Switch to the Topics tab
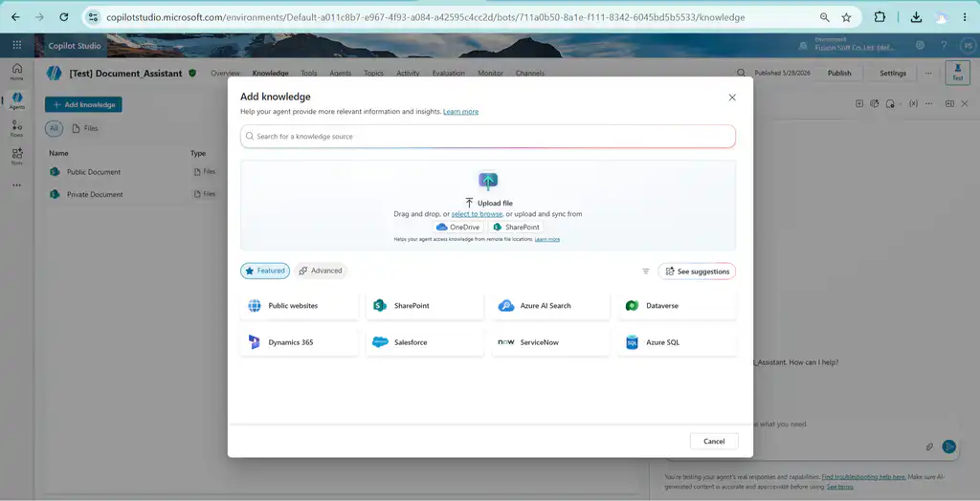Image resolution: width=980 pixels, height=501 pixels. 374,73
